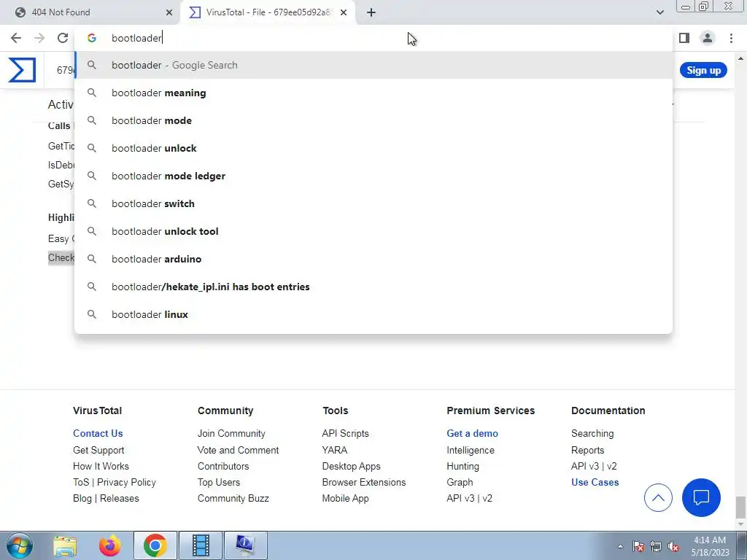The width and height of the screenshot is (747, 560).
Task: Open the Privacy Policy link
Action: [126, 483]
